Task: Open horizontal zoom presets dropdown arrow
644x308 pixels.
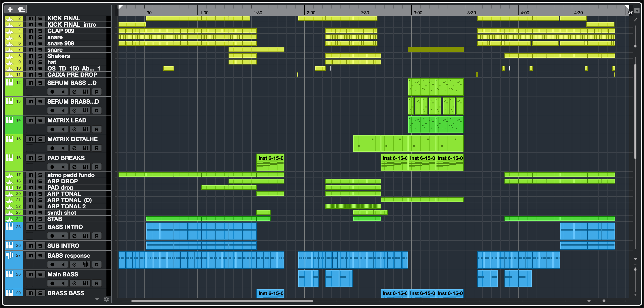Action: pyautogui.click(x=589, y=301)
